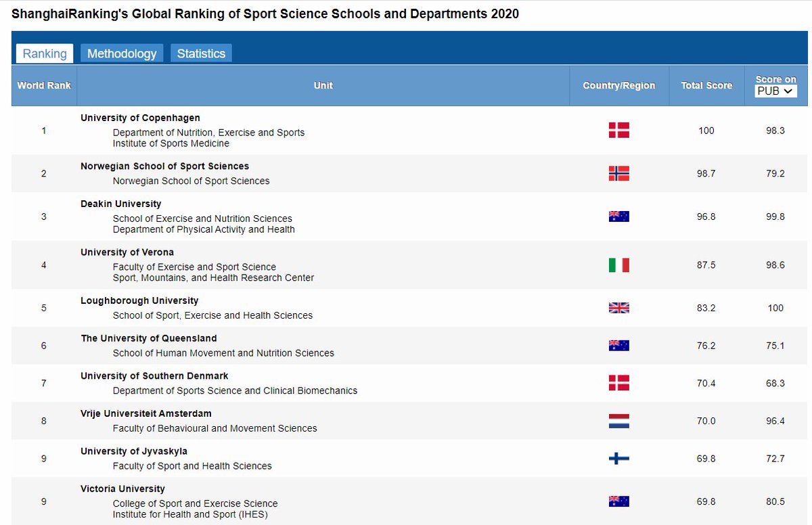Viewport: 812px width, 525px height.
Task: Click total score 76.2 for Queensland
Action: pos(706,346)
